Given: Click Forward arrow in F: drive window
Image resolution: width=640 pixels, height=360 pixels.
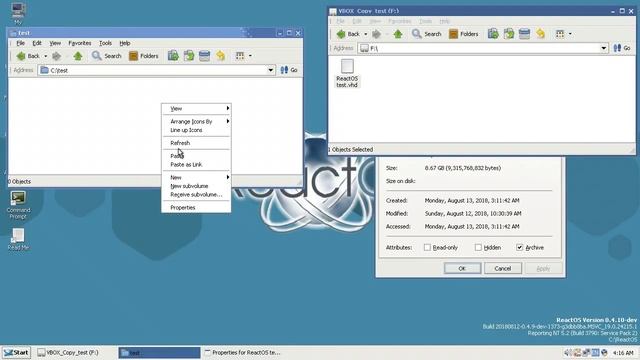Looking at the screenshot, I should 376,34.
